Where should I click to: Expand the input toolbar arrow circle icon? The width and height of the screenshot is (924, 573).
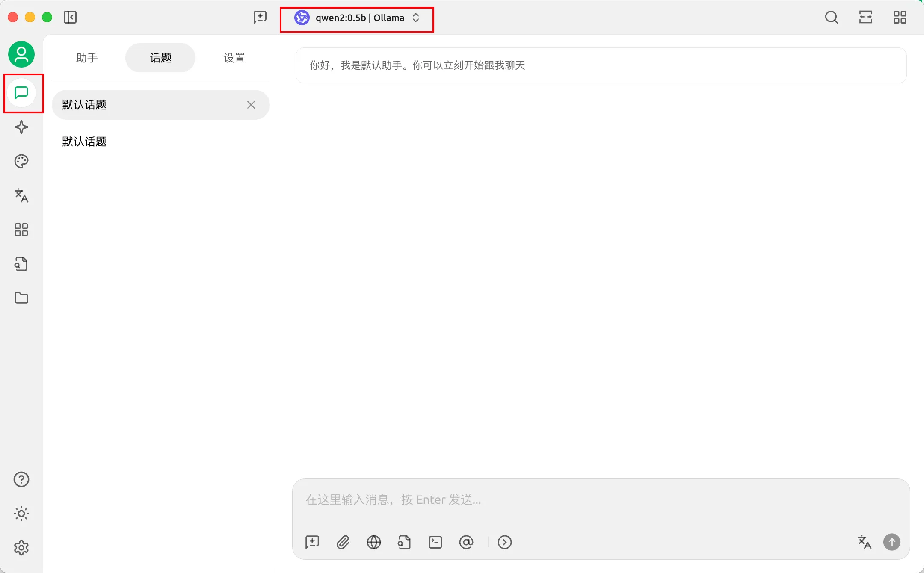point(505,542)
